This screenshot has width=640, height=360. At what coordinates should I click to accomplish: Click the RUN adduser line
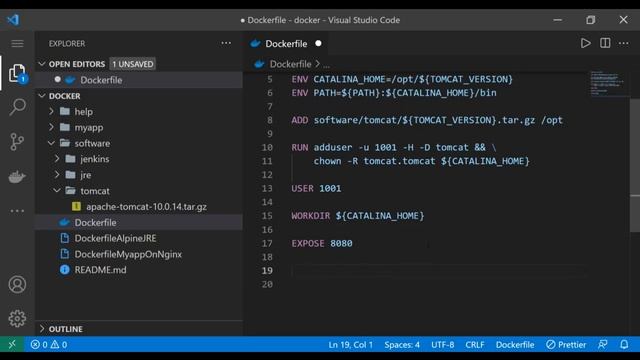coord(394,147)
